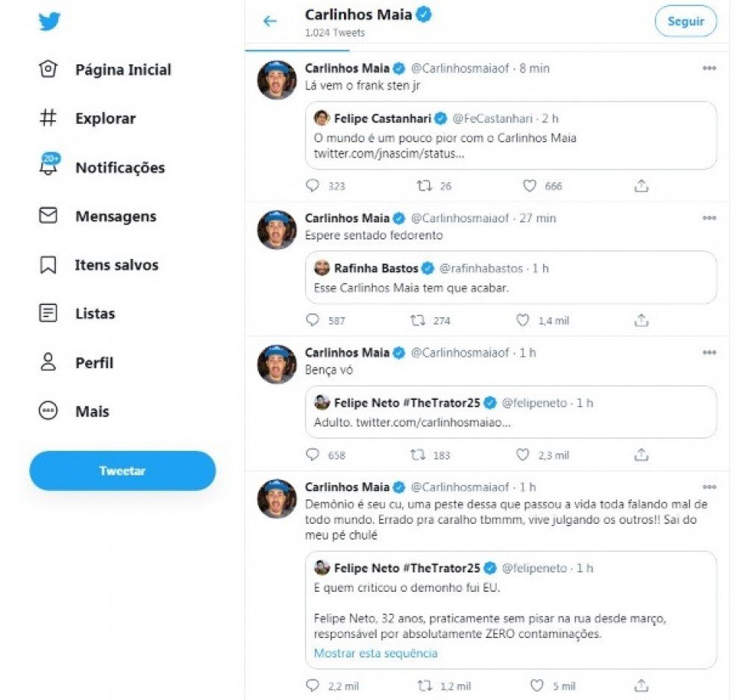
Task: Open more options on the 27 min tweet
Action: point(709,218)
